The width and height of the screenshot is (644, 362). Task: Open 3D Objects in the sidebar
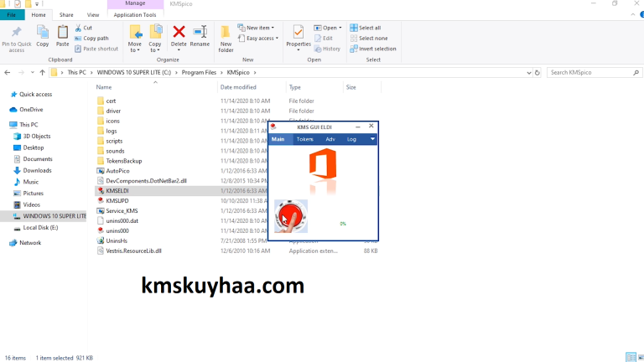pyautogui.click(x=33, y=136)
